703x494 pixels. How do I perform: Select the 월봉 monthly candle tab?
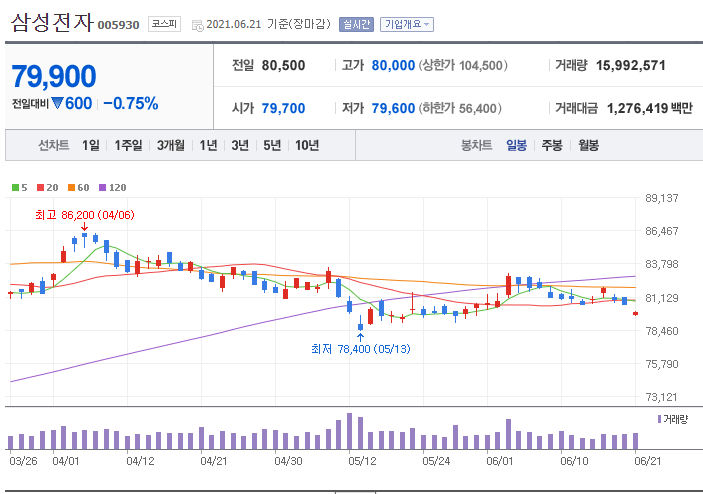(588, 145)
